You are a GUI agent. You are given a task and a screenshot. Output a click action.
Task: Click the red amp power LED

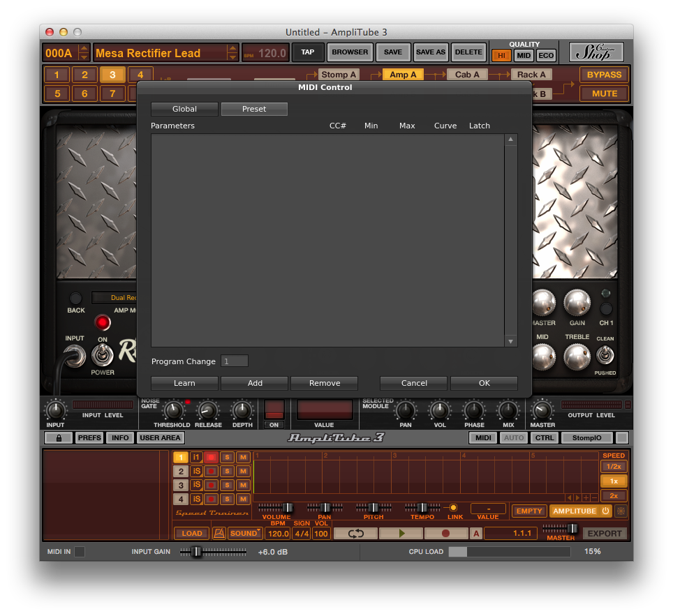click(103, 322)
